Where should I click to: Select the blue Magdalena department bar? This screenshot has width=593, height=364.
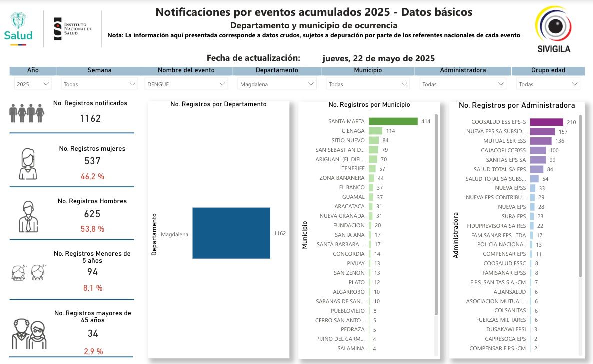point(231,233)
